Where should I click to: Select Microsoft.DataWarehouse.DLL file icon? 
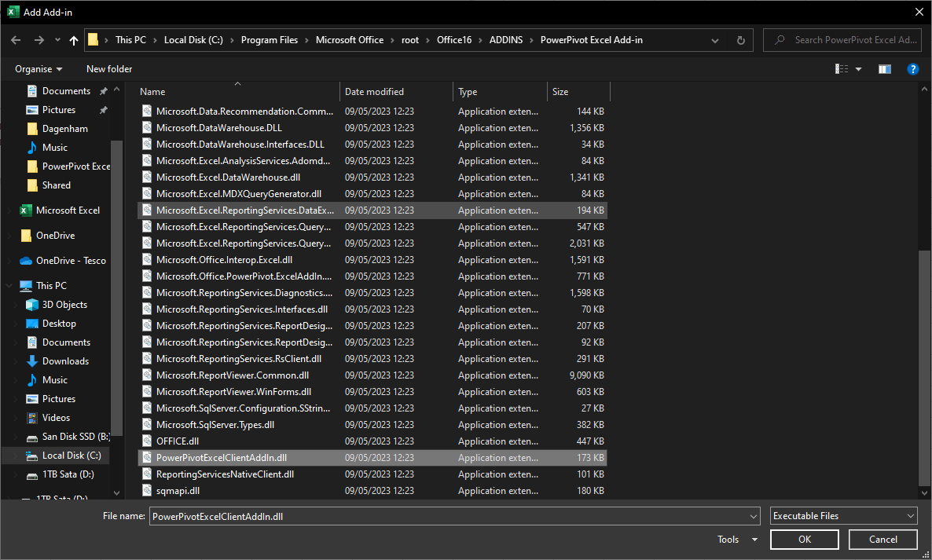tap(147, 128)
